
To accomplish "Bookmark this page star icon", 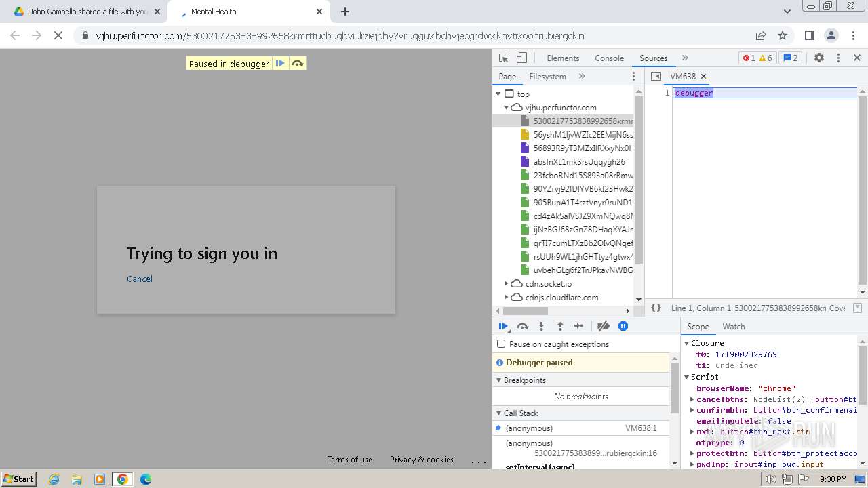I will 783,35.
